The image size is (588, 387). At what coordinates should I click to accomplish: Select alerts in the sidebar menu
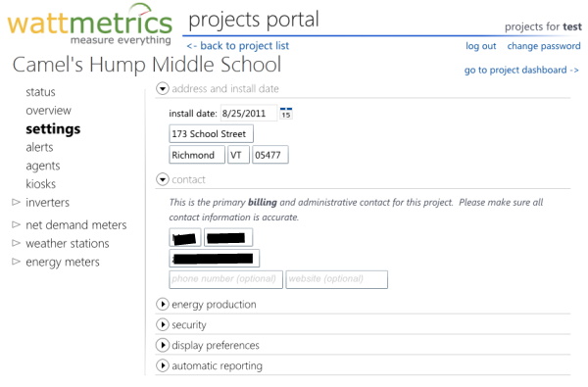click(39, 147)
